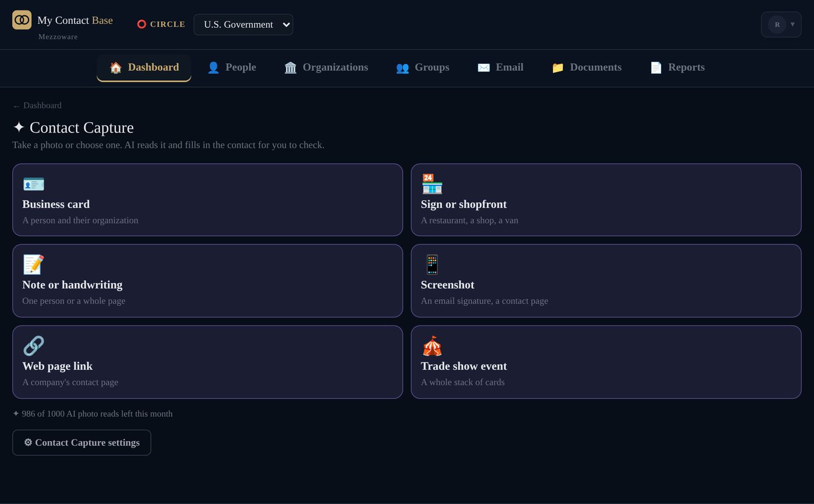Go to the Groups tab

pos(423,67)
